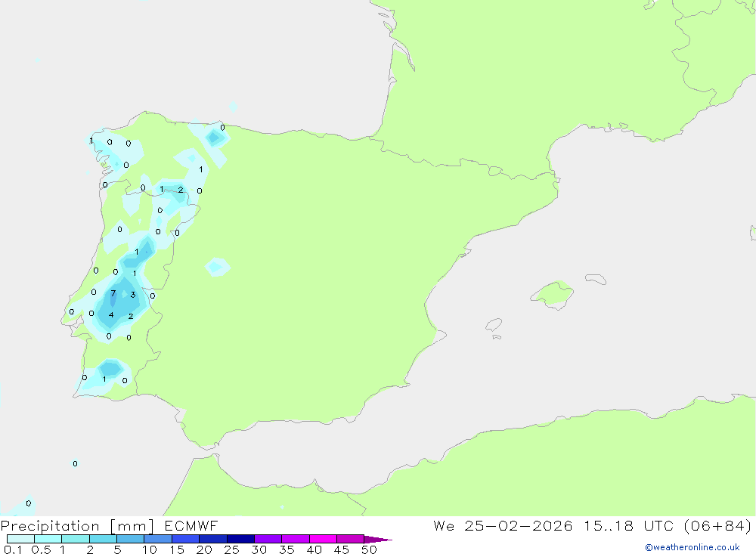
Task: Click the '3' precipitation value over Portugal
Action: pos(133,295)
